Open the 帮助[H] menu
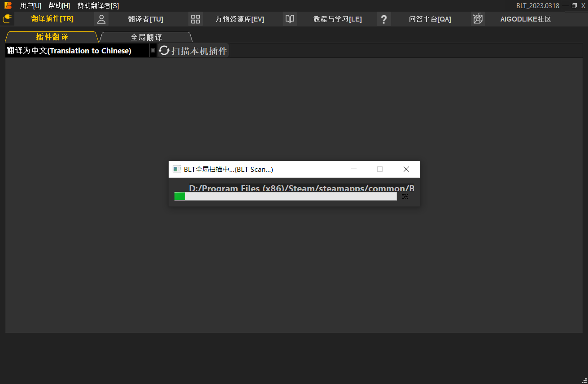 [59, 6]
